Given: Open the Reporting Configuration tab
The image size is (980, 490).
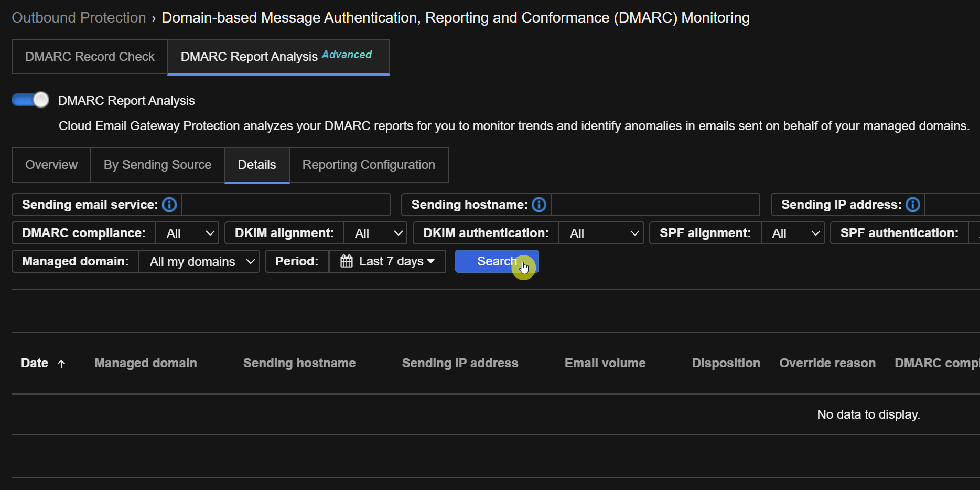Looking at the screenshot, I should pos(369,165).
